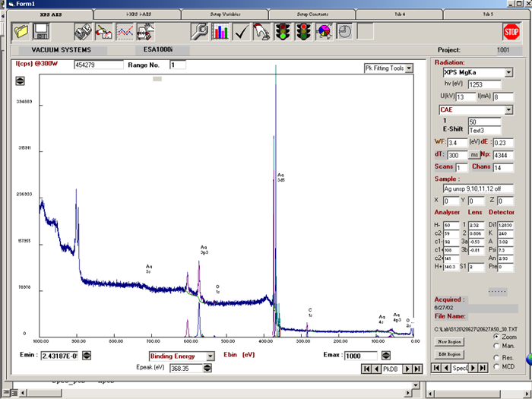This screenshot has width=532, height=399.
Task: Click the checkmark icon in toolbar
Action: [242, 31]
